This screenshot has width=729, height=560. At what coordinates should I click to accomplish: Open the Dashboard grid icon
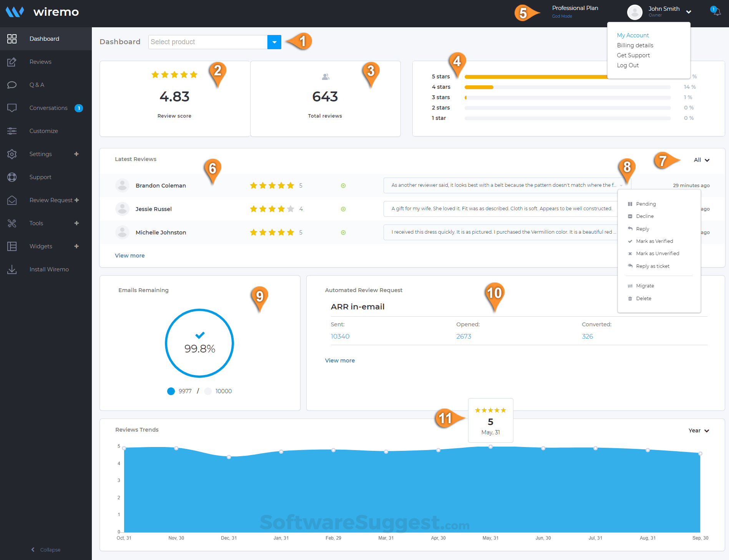click(x=12, y=38)
